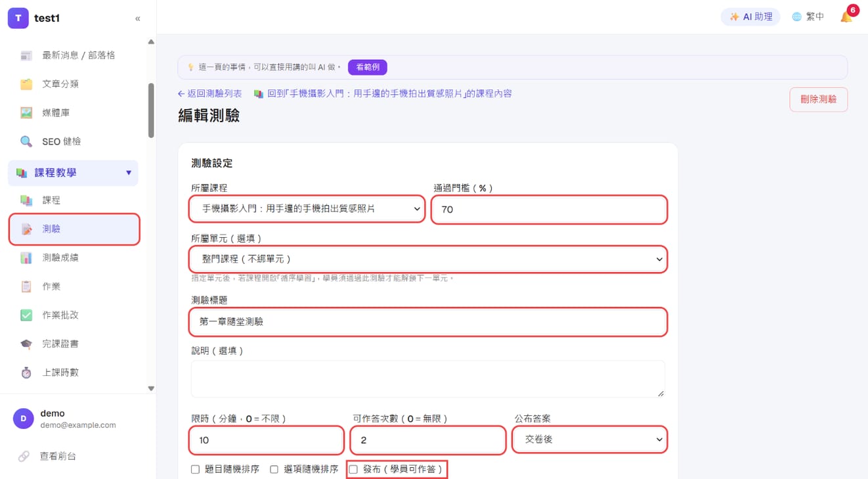This screenshot has height=479, width=868.
Task: Click the 測驗成績 bar chart icon
Action: [x=26, y=258]
